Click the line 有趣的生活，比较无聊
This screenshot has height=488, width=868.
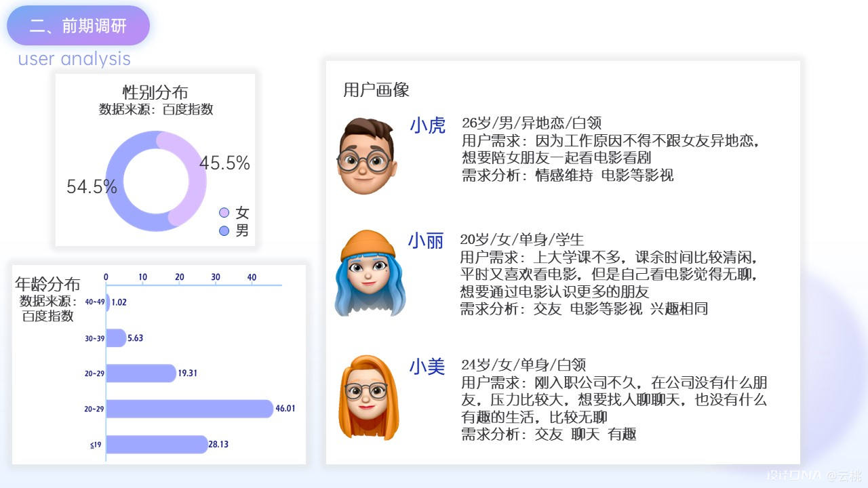point(534,418)
